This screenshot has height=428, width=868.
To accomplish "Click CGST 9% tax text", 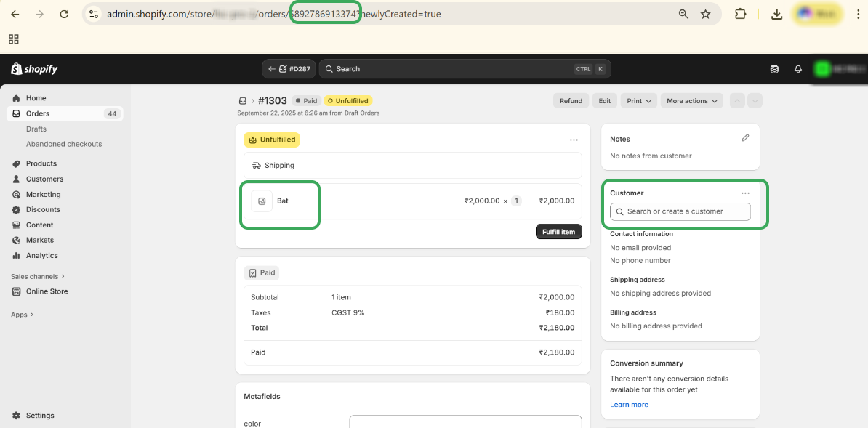I will click(x=347, y=313).
